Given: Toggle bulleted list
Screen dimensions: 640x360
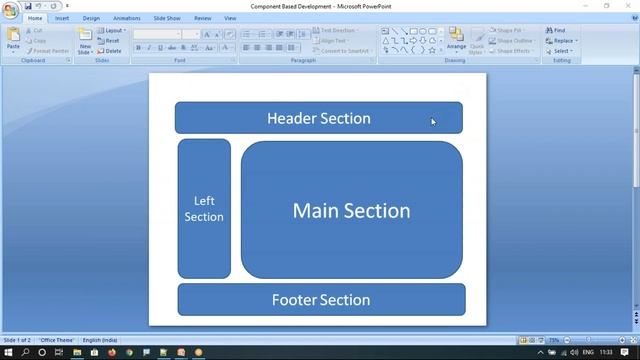Looking at the screenshot, I should pyautogui.click(x=247, y=34).
